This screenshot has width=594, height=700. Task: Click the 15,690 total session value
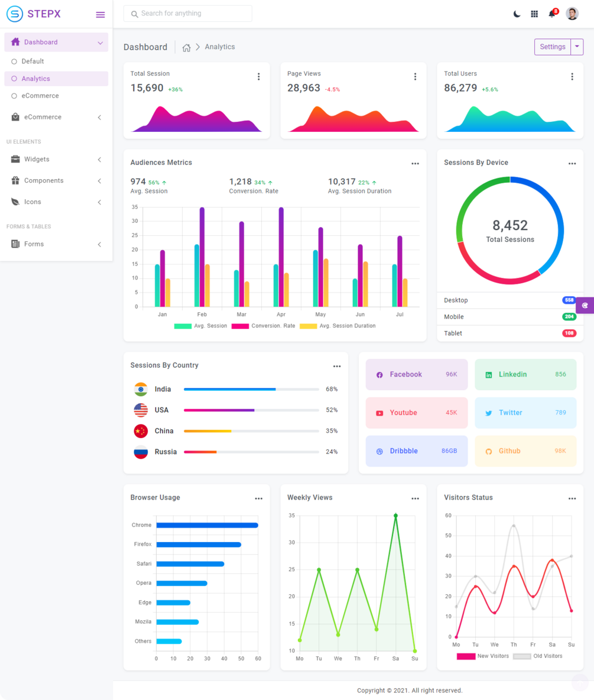pyautogui.click(x=147, y=89)
